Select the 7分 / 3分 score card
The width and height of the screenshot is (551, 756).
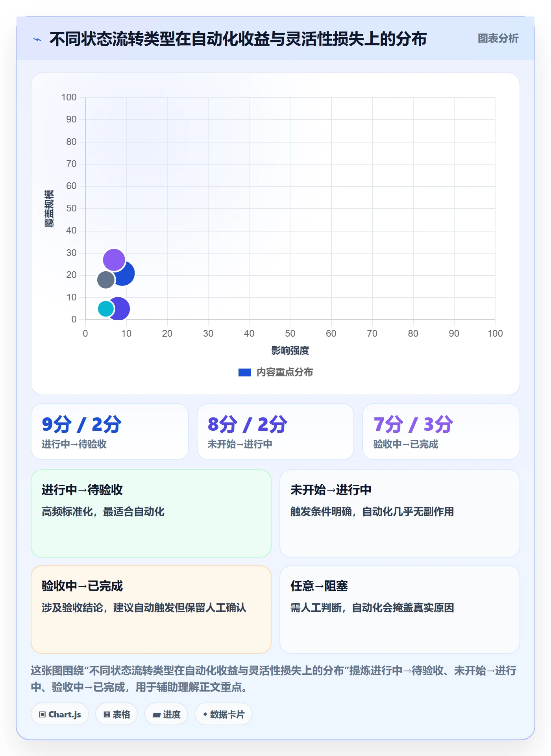tap(441, 432)
